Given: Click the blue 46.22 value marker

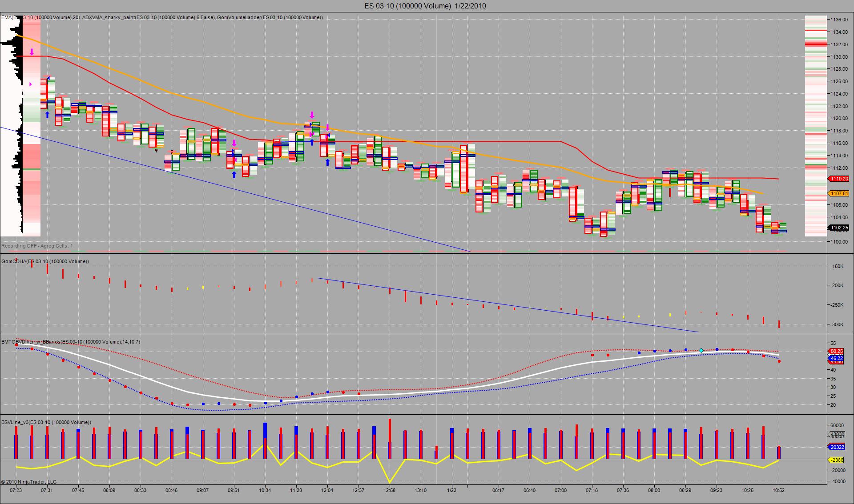Looking at the screenshot, I should (836, 358).
